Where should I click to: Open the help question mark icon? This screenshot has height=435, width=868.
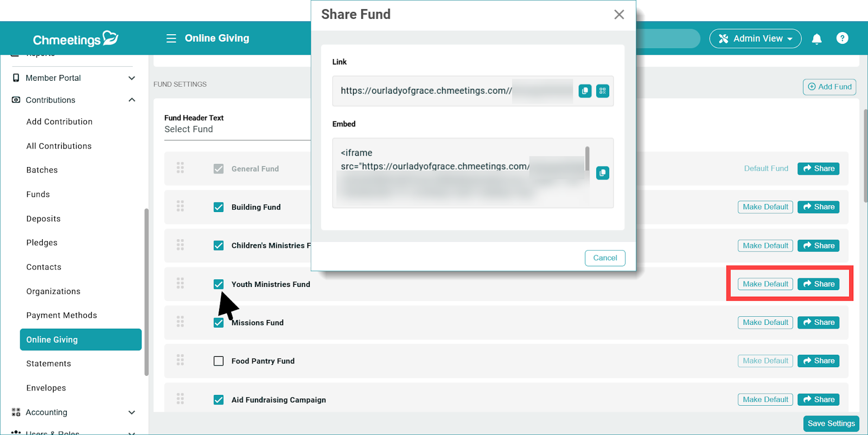(x=842, y=39)
